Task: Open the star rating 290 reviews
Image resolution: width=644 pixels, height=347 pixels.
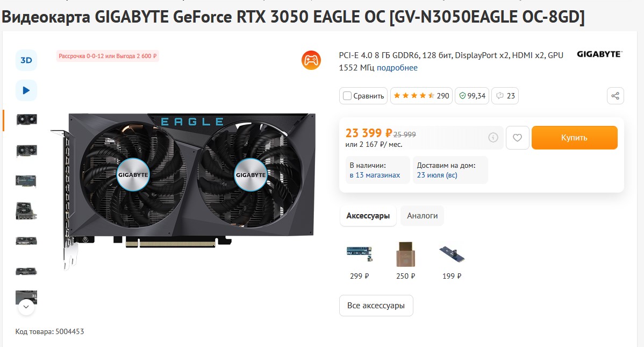Action: click(421, 96)
